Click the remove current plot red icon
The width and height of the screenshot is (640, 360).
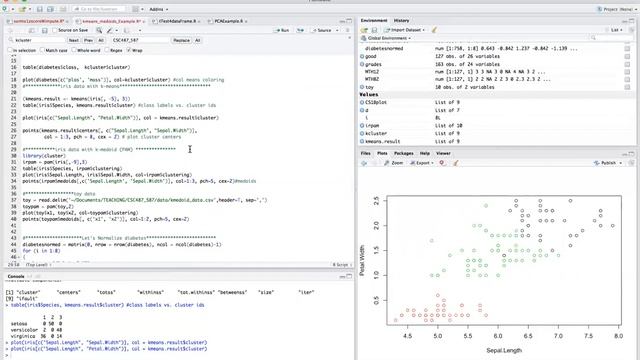coord(442,163)
